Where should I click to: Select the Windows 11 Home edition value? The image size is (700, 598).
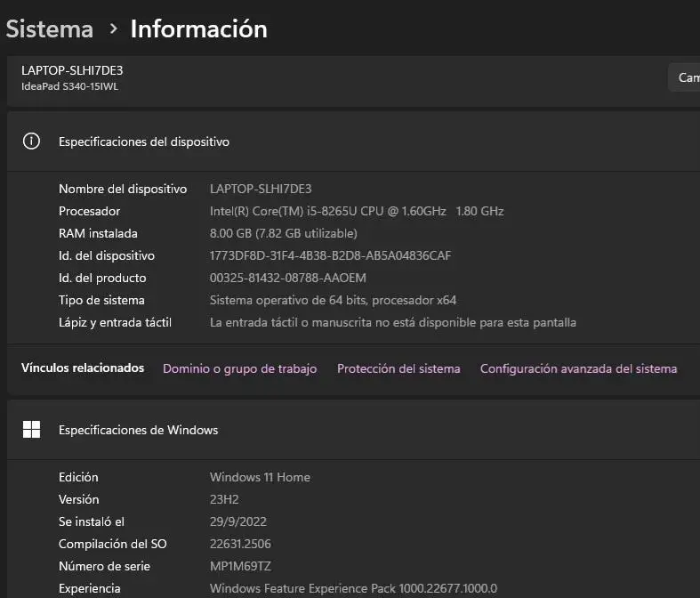pos(260,477)
